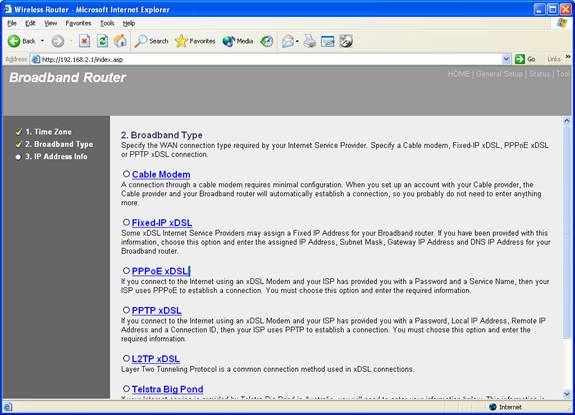Image resolution: width=575 pixels, height=415 pixels.
Task: Expand the address bar dropdown
Action: click(506, 59)
